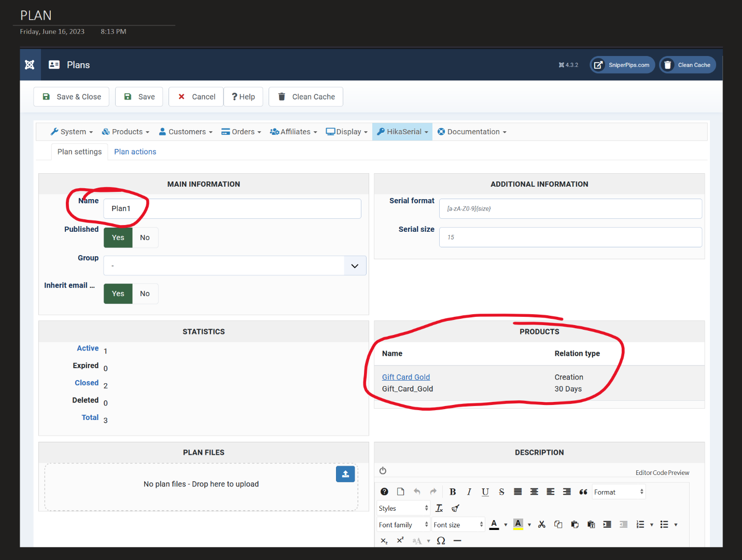742x560 pixels.
Task: Click the clear formatting icon
Action: coord(439,509)
